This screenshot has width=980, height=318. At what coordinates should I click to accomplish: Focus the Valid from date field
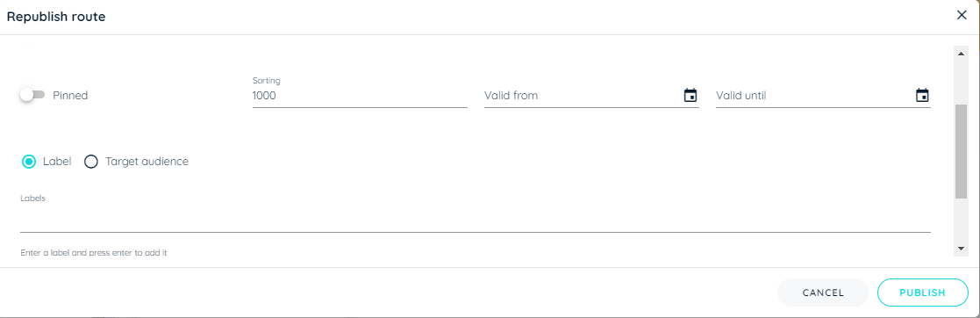point(583,96)
